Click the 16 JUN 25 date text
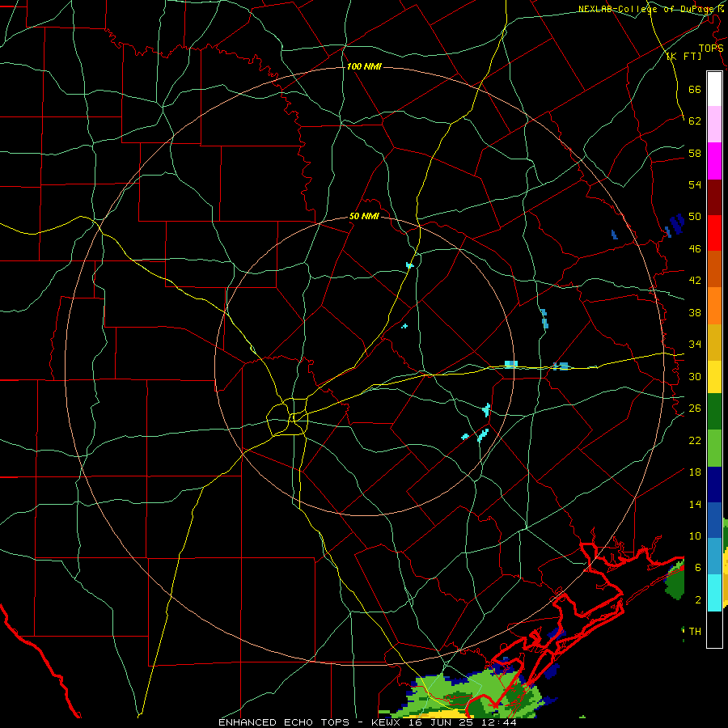This screenshot has width=728, height=728. pyautogui.click(x=441, y=722)
